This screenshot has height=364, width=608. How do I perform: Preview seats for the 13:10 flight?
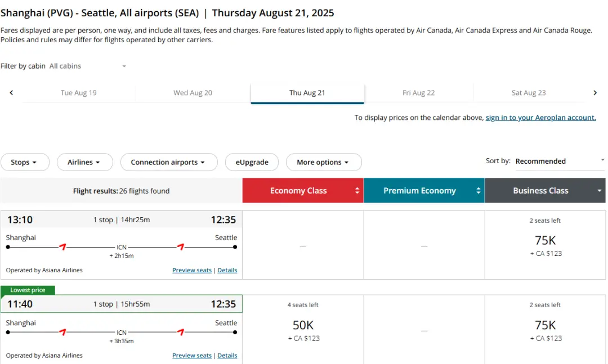tap(192, 270)
